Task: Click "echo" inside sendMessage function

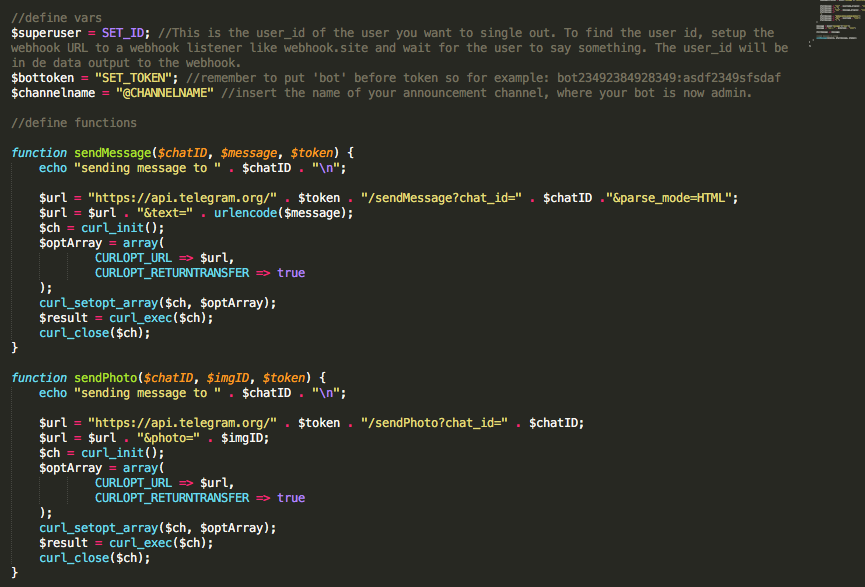Action: [x=53, y=168]
